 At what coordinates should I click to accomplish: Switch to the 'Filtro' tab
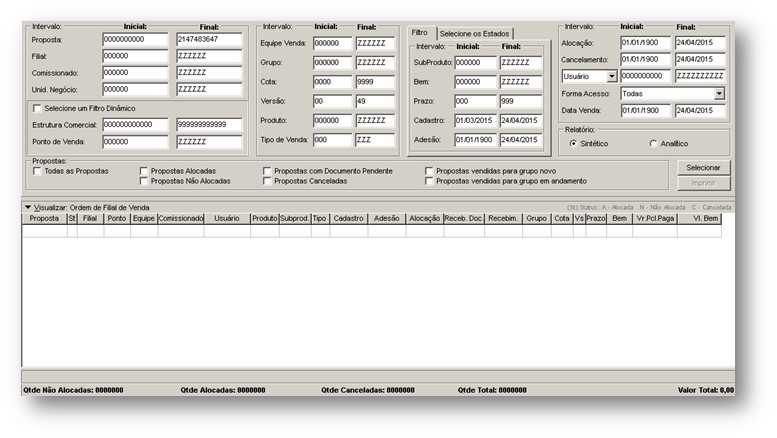tap(420, 33)
